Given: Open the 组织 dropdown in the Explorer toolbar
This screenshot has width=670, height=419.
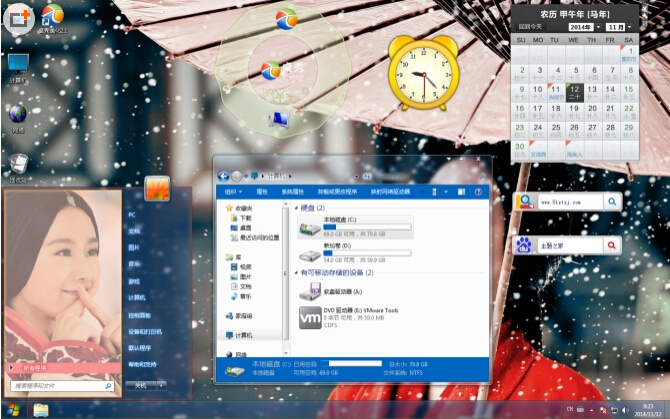Looking at the screenshot, I should click(x=233, y=192).
